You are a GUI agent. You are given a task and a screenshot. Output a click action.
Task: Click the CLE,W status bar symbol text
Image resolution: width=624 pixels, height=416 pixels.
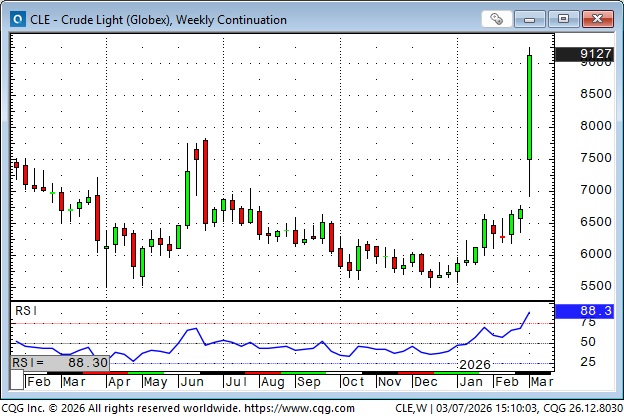(x=414, y=407)
